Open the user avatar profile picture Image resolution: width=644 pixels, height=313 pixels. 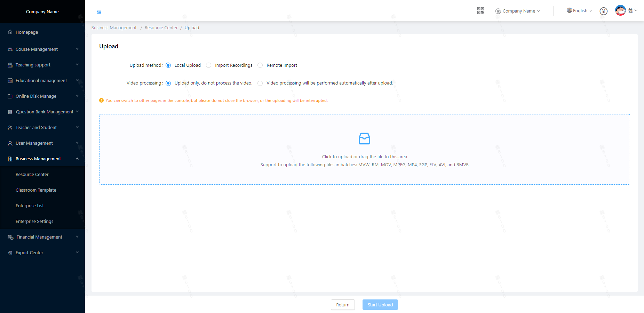point(620,10)
